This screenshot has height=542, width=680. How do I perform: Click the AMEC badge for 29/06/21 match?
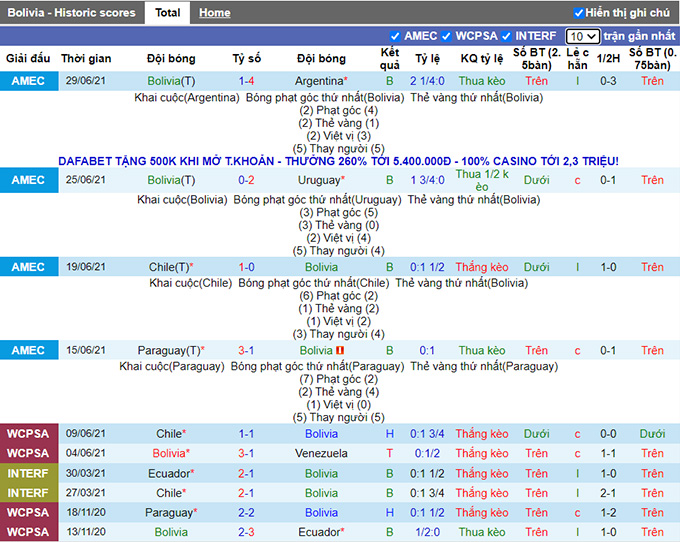pos(27,81)
